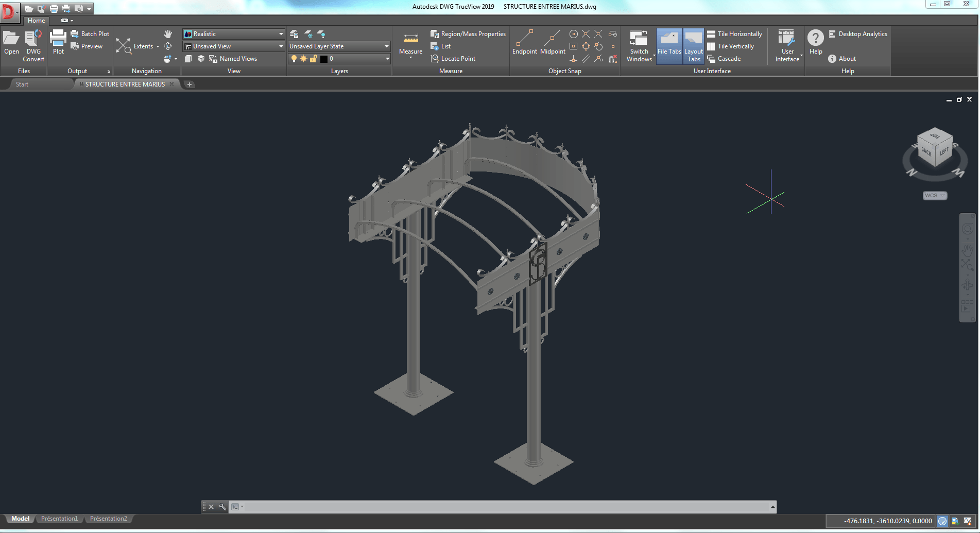Switch to the Start file tab

tap(22, 84)
